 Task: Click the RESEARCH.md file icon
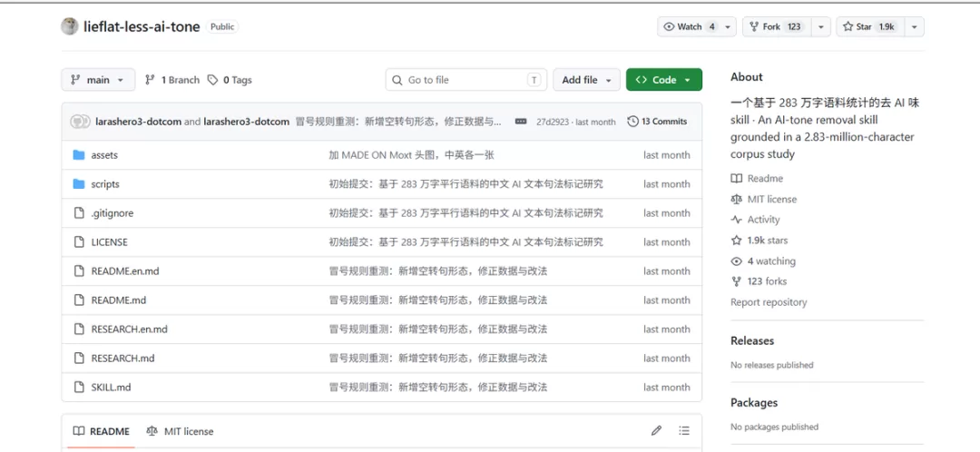[79, 359]
